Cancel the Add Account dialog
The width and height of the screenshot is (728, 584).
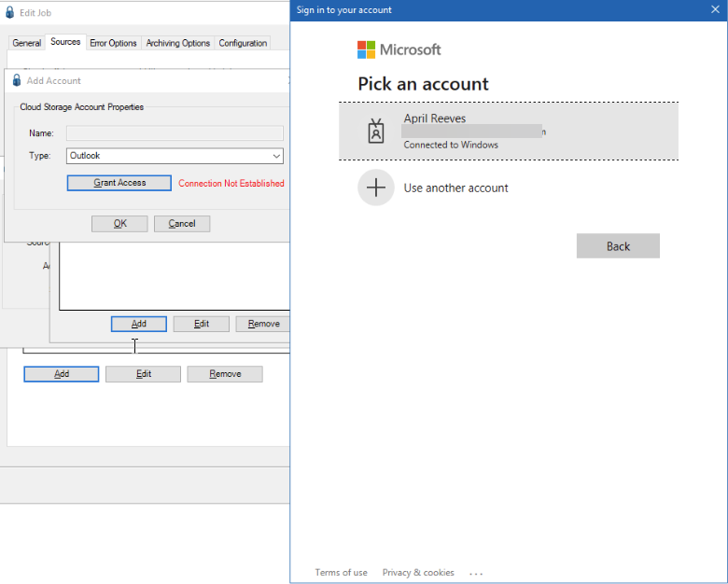[x=182, y=224]
